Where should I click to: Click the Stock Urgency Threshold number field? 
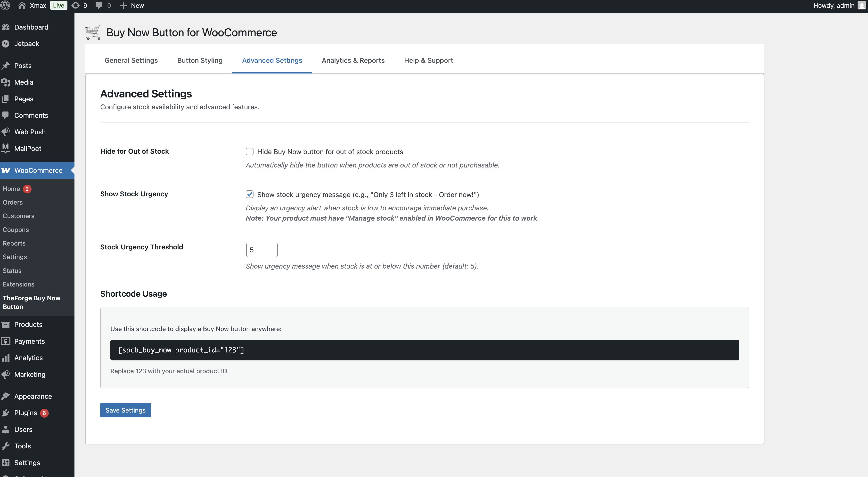[262, 250]
